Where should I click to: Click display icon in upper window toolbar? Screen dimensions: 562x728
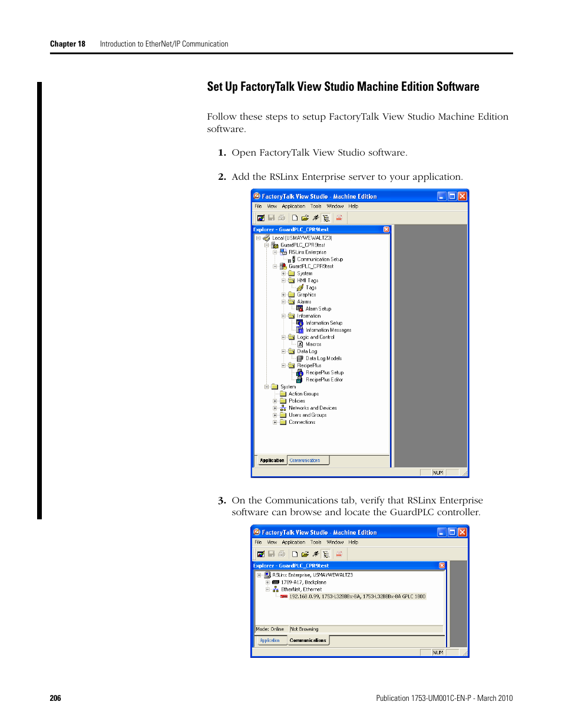point(260,218)
